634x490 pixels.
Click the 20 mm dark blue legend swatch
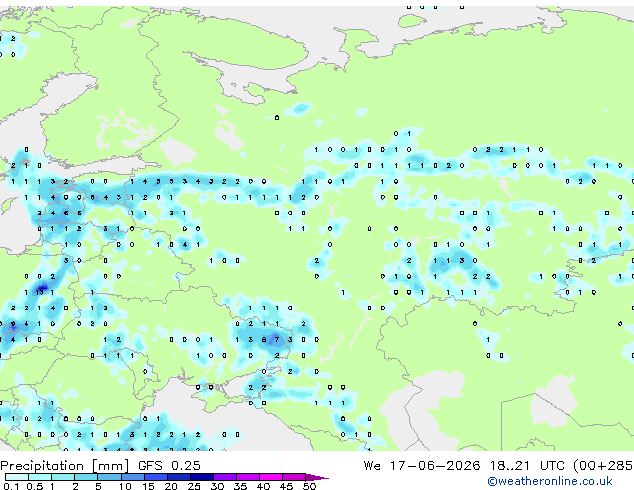[179, 477]
